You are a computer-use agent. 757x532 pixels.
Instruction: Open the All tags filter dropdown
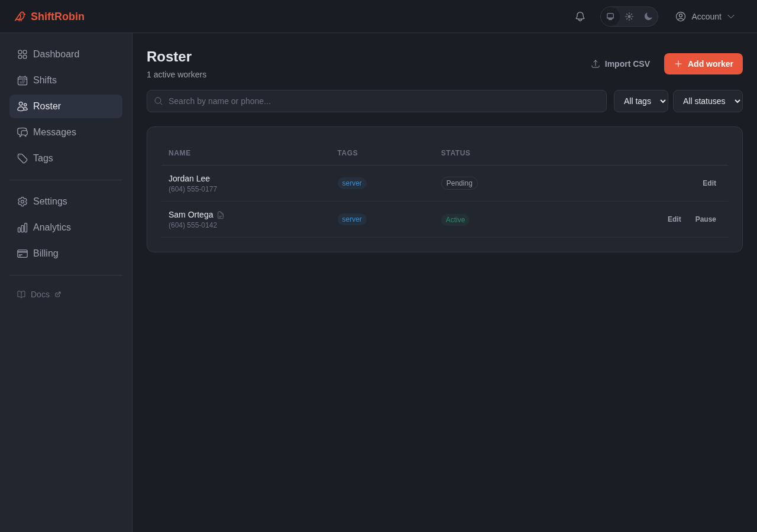(641, 101)
